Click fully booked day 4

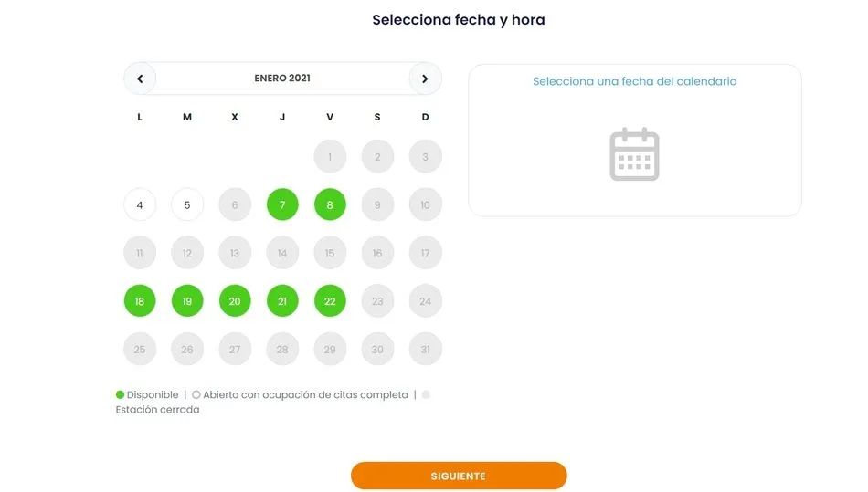[140, 205]
